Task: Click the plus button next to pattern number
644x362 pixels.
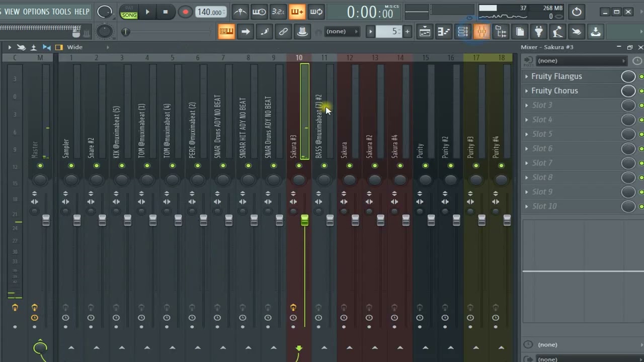Action: tap(407, 32)
